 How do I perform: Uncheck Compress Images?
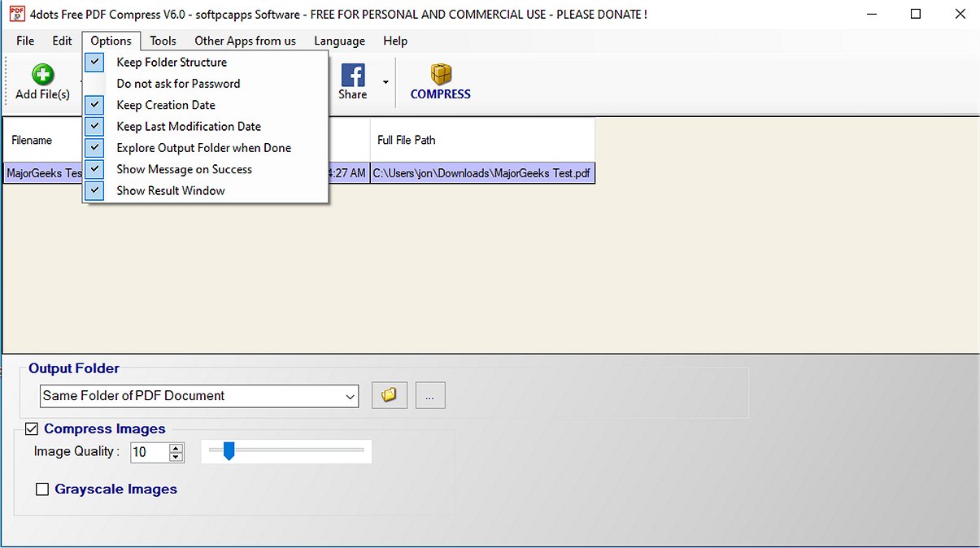tap(31, 428)
